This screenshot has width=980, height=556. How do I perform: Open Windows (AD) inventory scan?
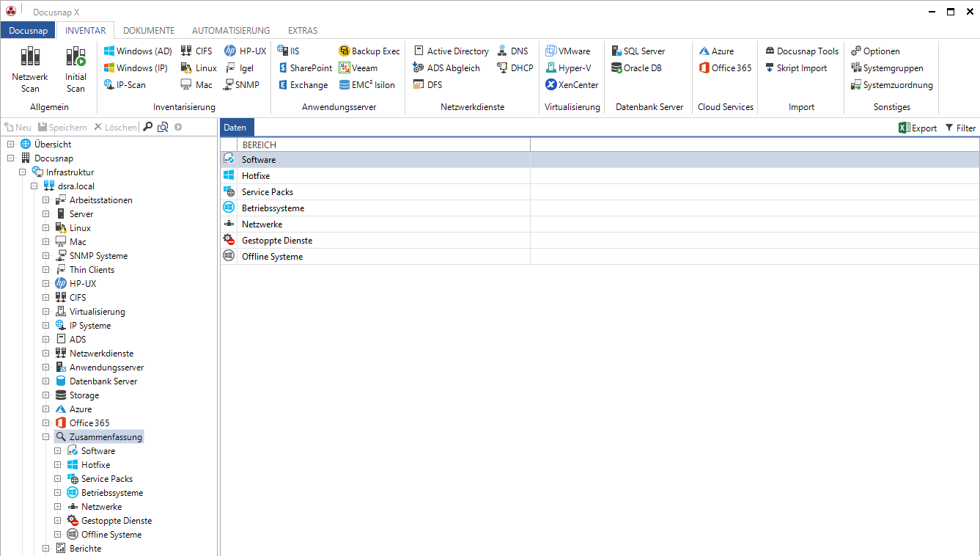pyautogui.click(x=138, y=51)
